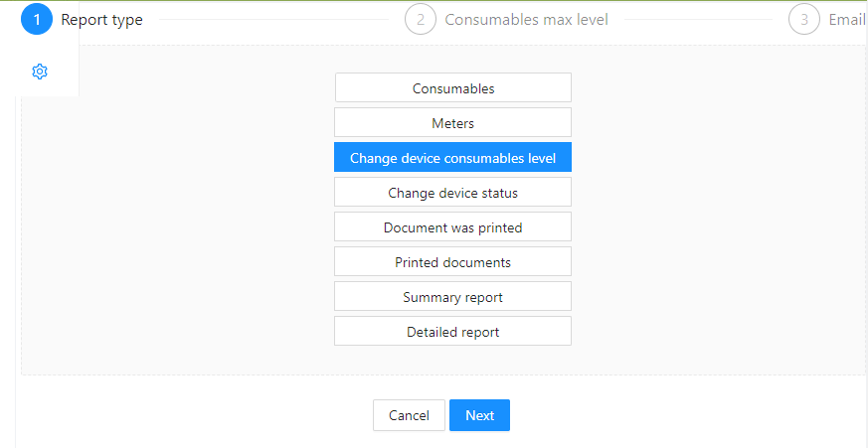
Task: Select the Detailed report option
Action: click(452, 332)
